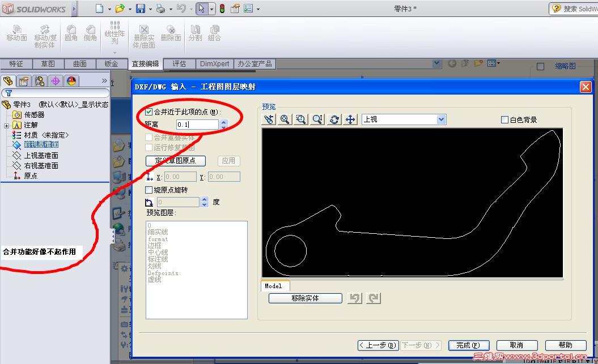Switch to the 评估 tab
598x364 pixels.
tap(179, 64)
